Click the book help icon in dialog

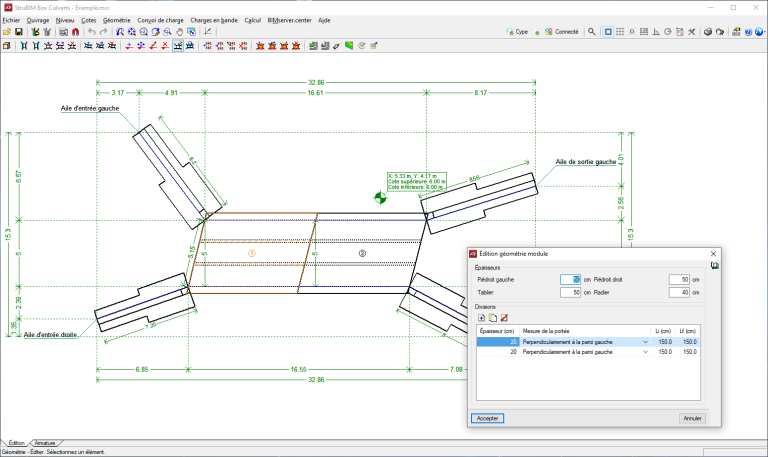pos(715,265)
